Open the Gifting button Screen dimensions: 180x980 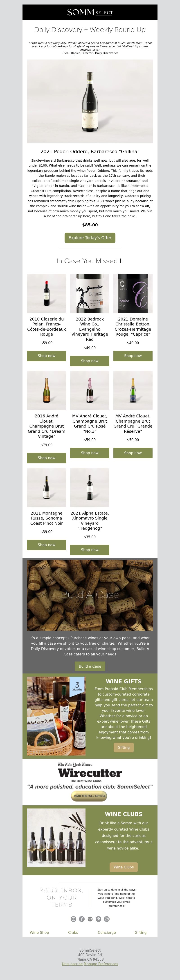124,747
